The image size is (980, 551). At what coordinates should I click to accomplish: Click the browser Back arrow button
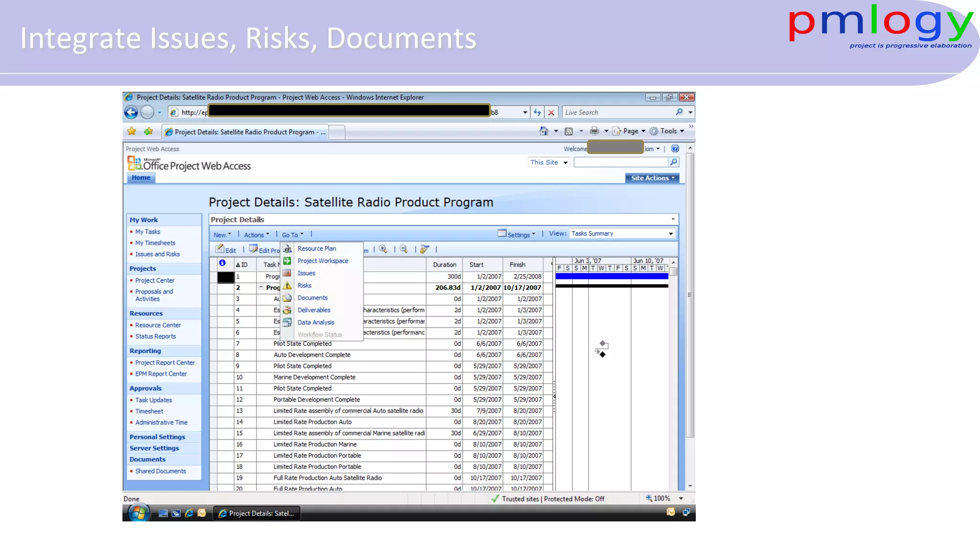pos(131,112)
